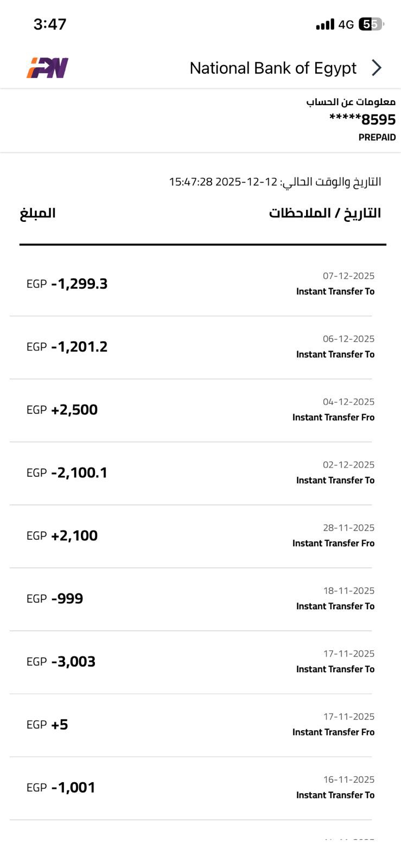Tap the battery indicator in status bar
Screen dimensions: 401x868
(371, 24)
